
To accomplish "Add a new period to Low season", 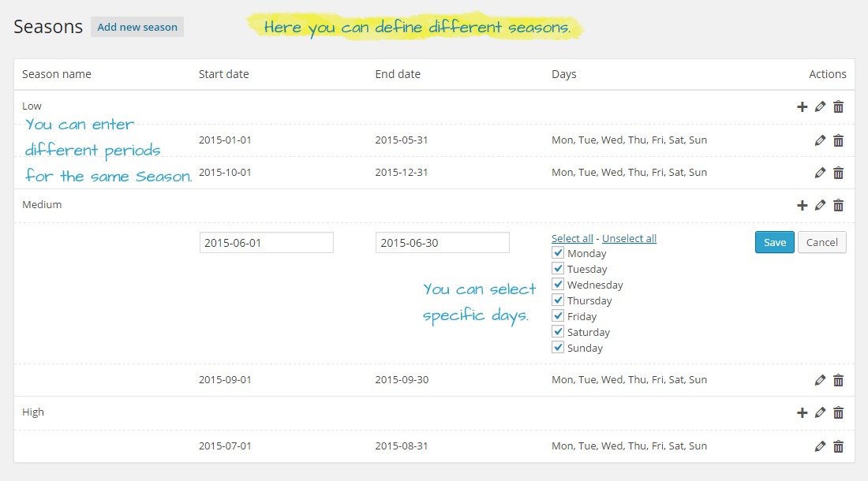I will point(802,106).
